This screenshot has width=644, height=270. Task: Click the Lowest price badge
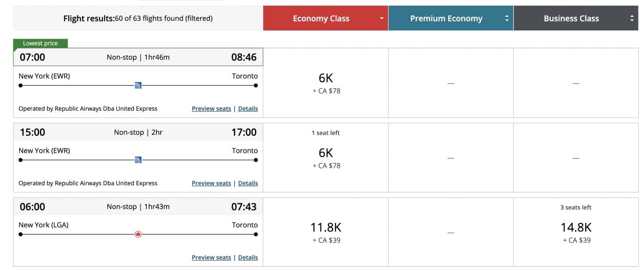(41, 43)
